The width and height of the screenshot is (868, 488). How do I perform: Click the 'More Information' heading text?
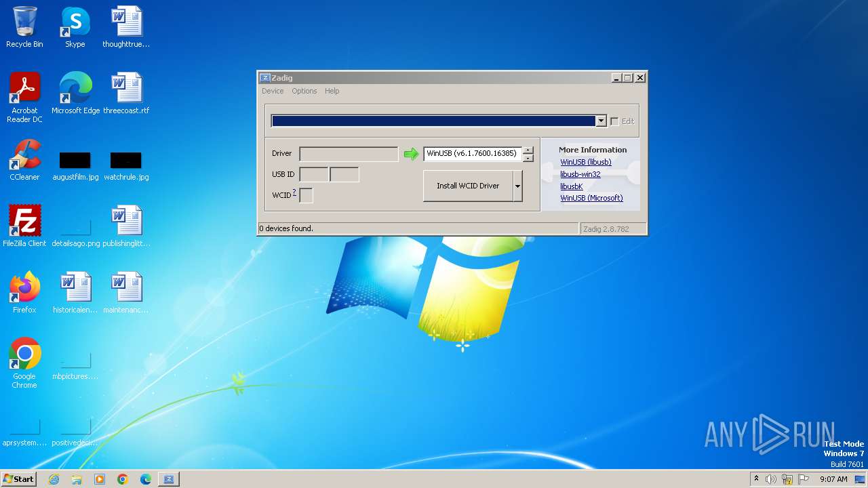[x=593, y=150]
